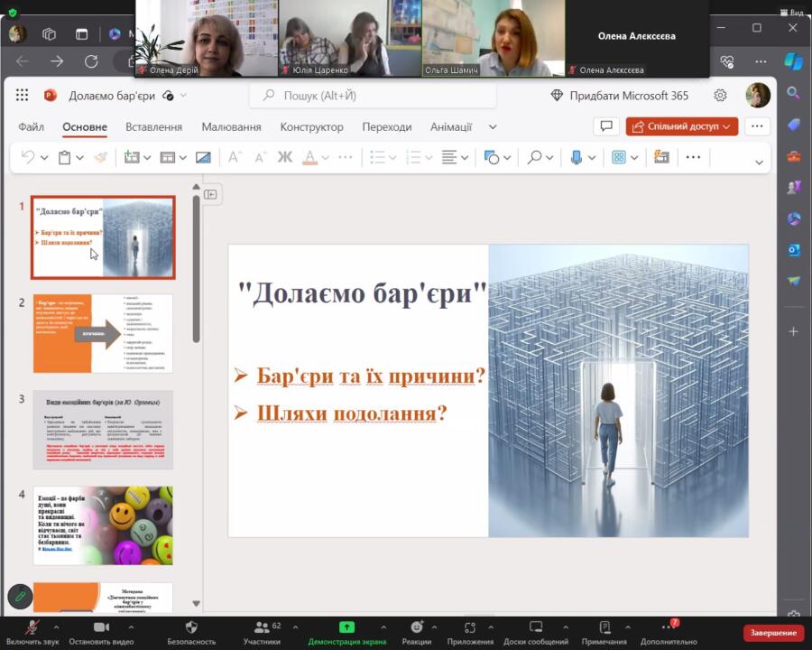Image resolution: width=812 pixels, height=650 pixels.
Task: Click the Designer grid icon
Action: [619, 157]
